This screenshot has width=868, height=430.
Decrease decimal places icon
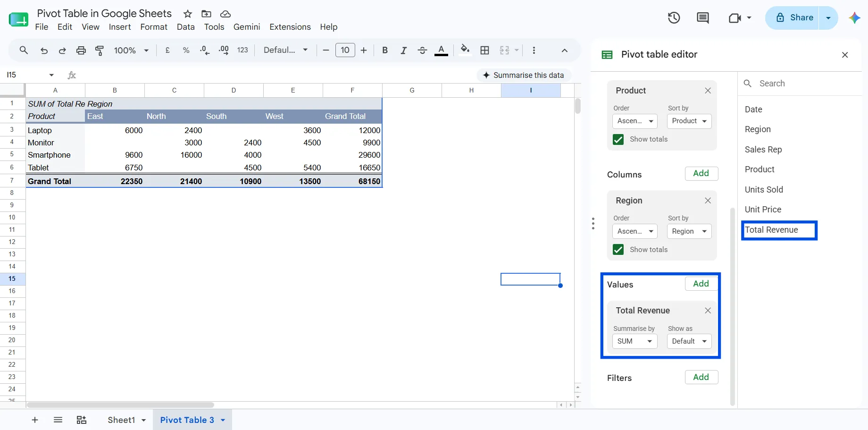point(205,50)
